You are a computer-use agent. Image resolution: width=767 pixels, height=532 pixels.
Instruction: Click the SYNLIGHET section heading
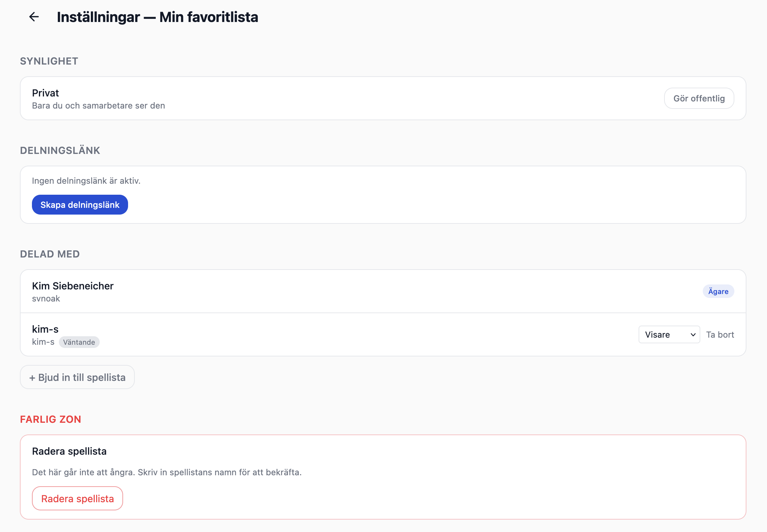49,61
